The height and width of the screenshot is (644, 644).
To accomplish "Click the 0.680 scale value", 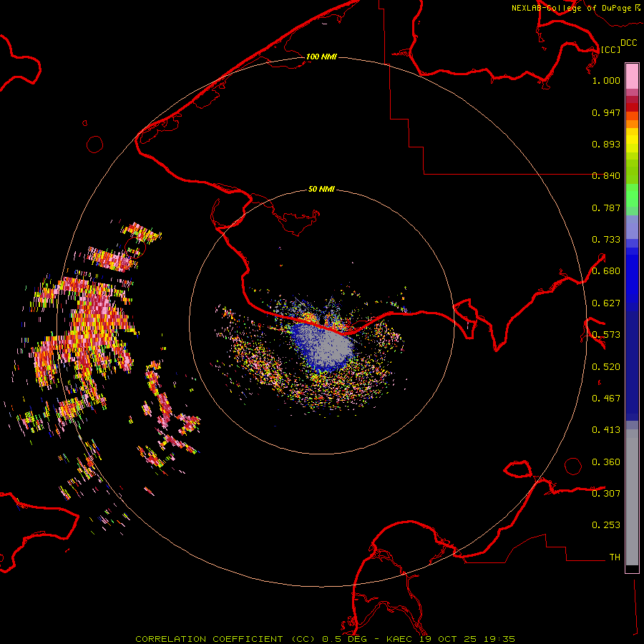I will pyautogui.click(x=606, y=271).
